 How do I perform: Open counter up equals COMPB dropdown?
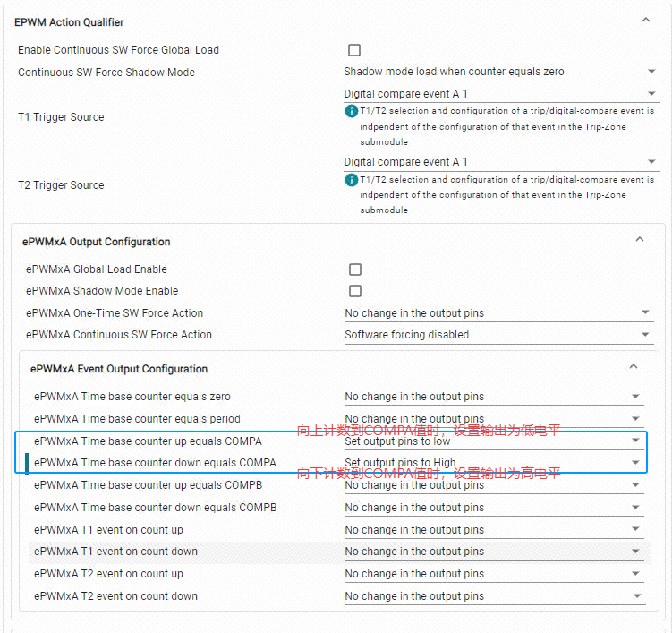point(494,485)
